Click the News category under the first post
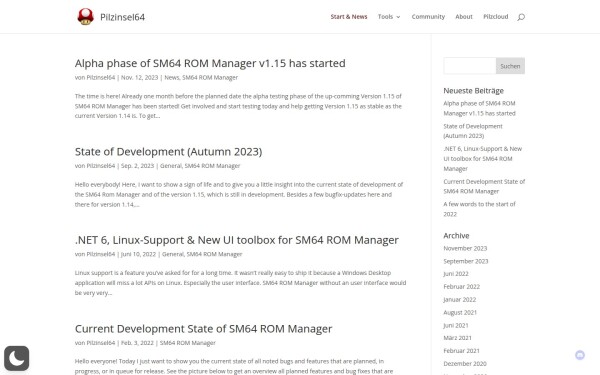This screenshot has width=600, height=375. coord(171,77)
